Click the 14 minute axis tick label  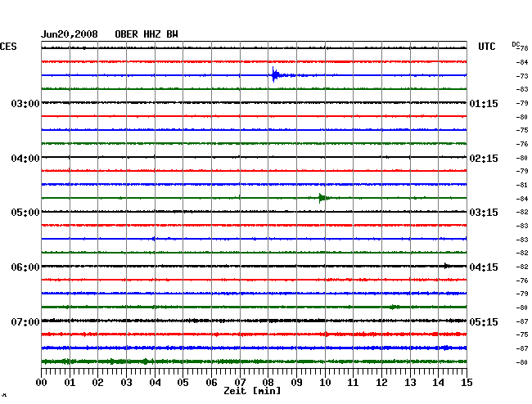coord(438,382)
